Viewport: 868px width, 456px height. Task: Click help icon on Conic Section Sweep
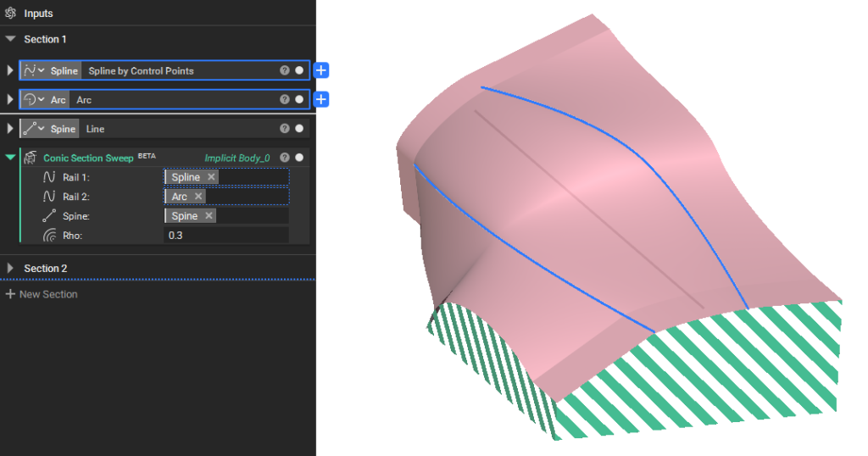(285, 158)
